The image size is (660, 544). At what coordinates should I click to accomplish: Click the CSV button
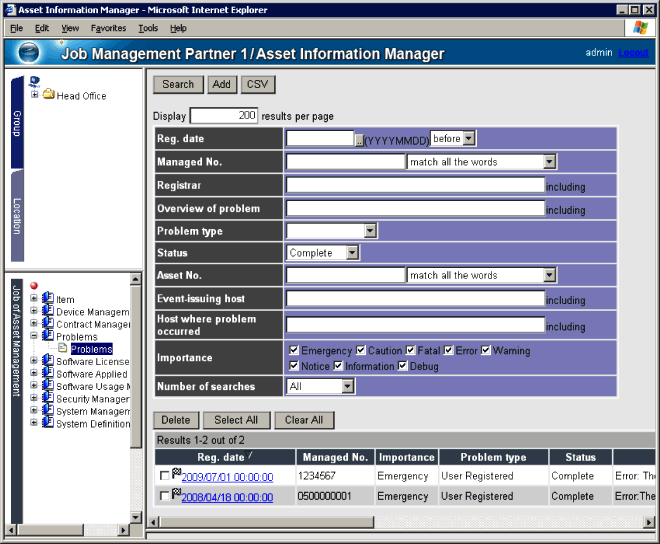click(257, 85)
